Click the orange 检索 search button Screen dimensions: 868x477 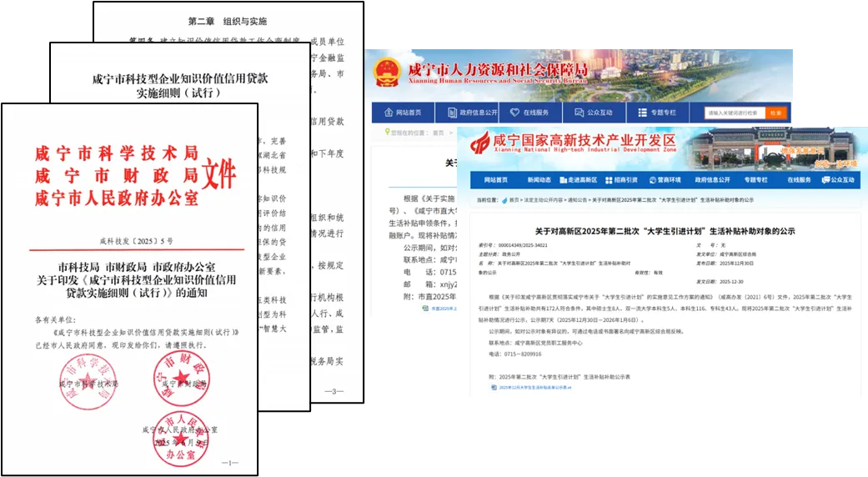pyautogui.click(x=776, y=113)
